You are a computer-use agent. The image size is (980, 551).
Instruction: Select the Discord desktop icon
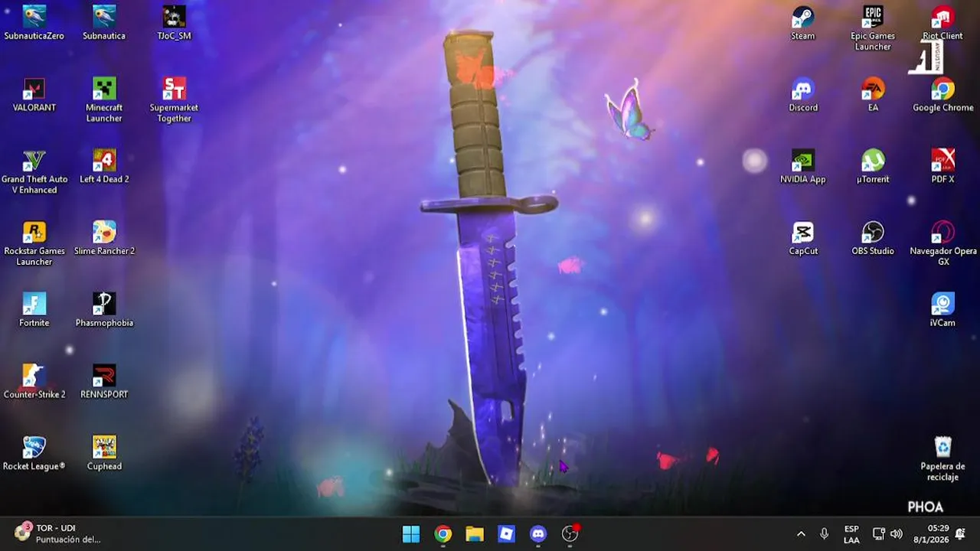pyautogui.click(x=802, y=95)
